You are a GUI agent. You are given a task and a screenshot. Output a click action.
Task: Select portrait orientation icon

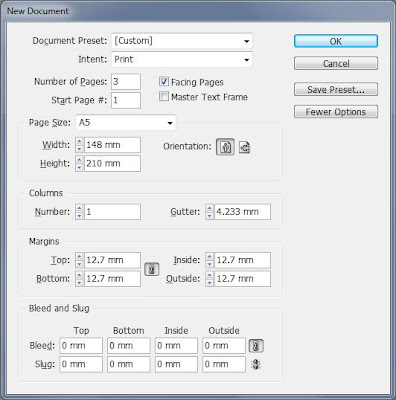225,147
